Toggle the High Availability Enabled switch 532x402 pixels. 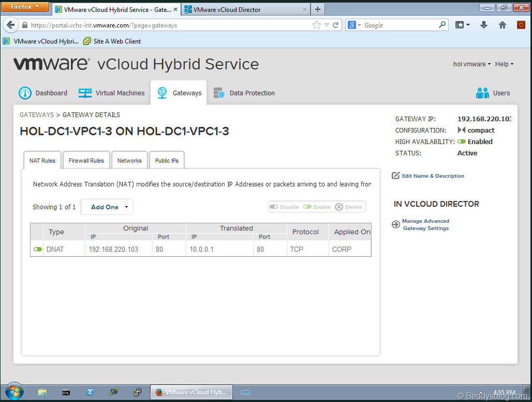pyautogui.click(x=462, y=141)
